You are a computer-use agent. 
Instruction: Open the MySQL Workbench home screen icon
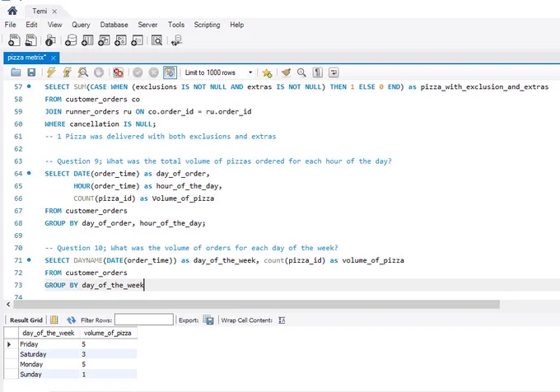12,11
